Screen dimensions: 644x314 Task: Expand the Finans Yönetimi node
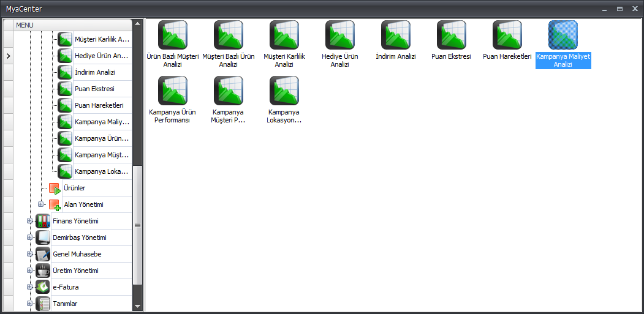point(29,221)
